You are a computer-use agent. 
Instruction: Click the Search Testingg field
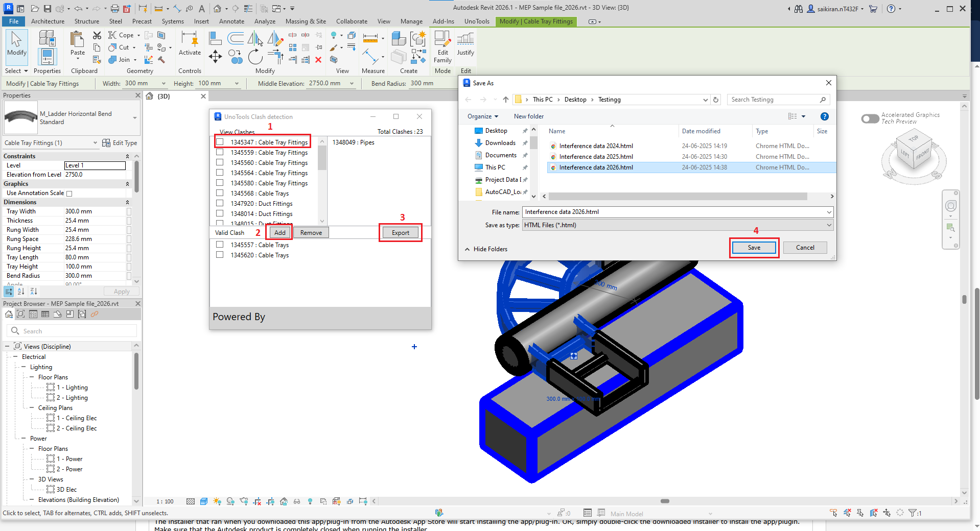pos(778,100)
